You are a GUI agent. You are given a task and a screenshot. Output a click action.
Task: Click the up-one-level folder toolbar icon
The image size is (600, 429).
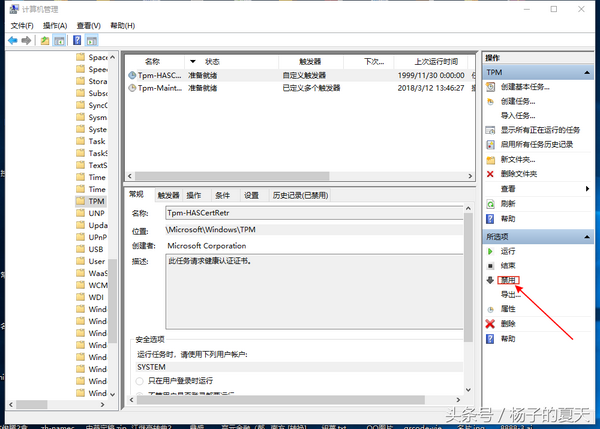coord(45,40)
